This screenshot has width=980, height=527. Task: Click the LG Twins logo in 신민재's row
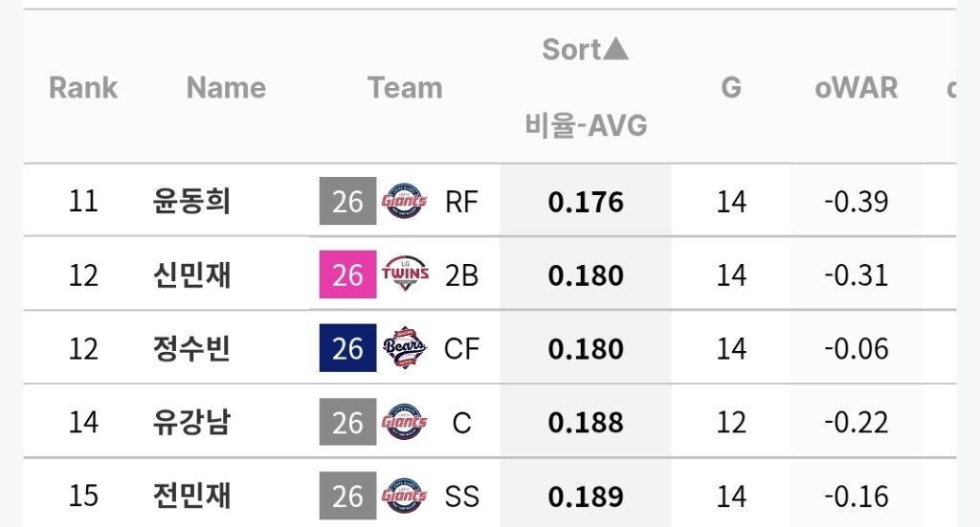pyautogui.click(x=405, y=274)
